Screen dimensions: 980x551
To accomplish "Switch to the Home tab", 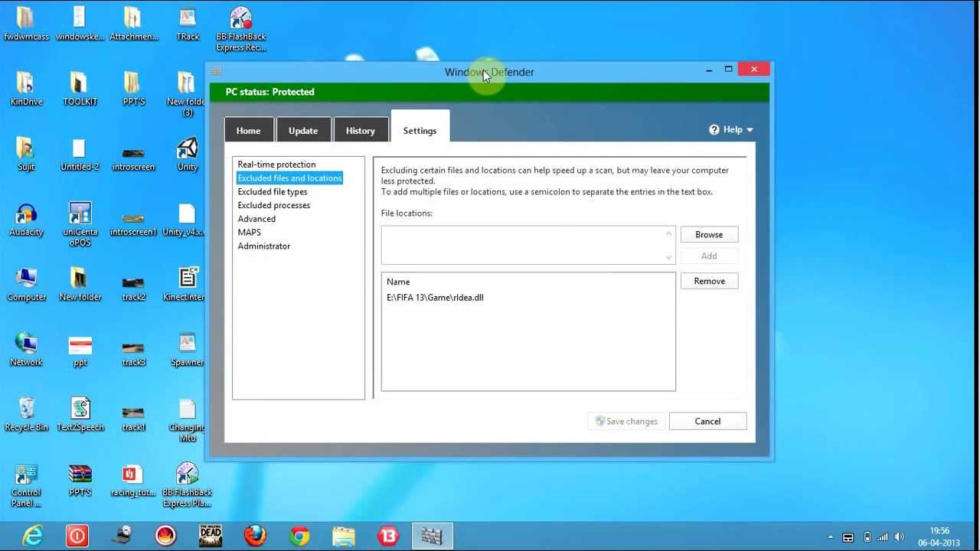I will click(248, 130).
